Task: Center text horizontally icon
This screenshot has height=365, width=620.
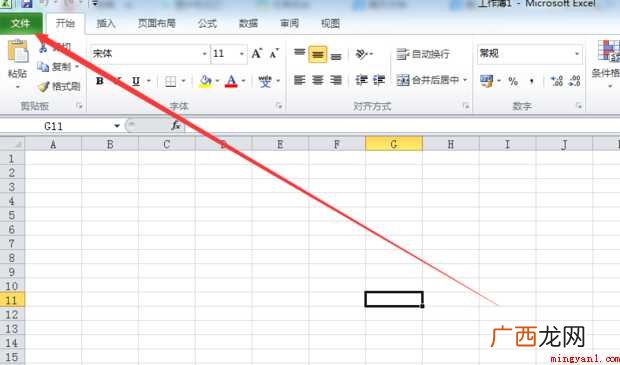Action: click(x=318, y=81)
